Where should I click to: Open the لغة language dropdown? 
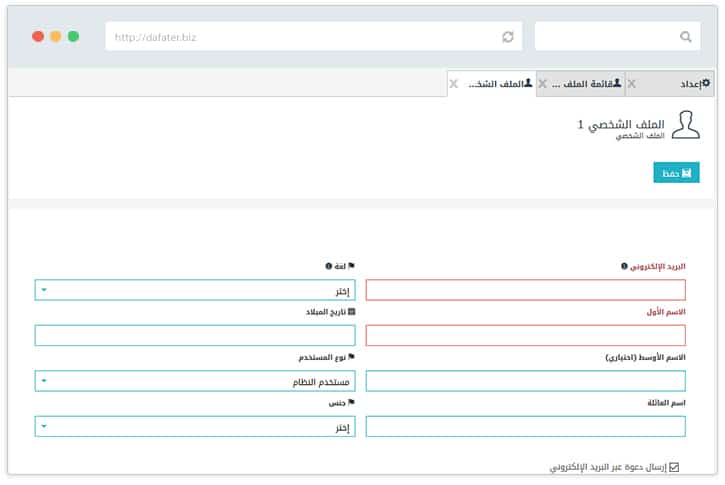coord(195,291)
